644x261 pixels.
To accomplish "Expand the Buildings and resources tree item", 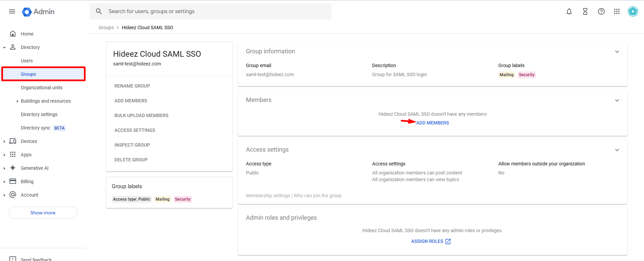I will pyautogui.click(x=17, y=101).
